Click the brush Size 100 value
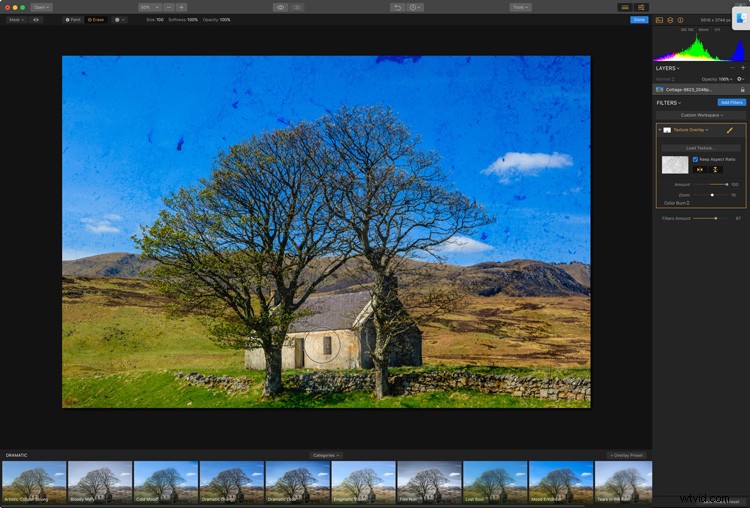The width and height of the screenshot is (750, 508). [155, 20]
